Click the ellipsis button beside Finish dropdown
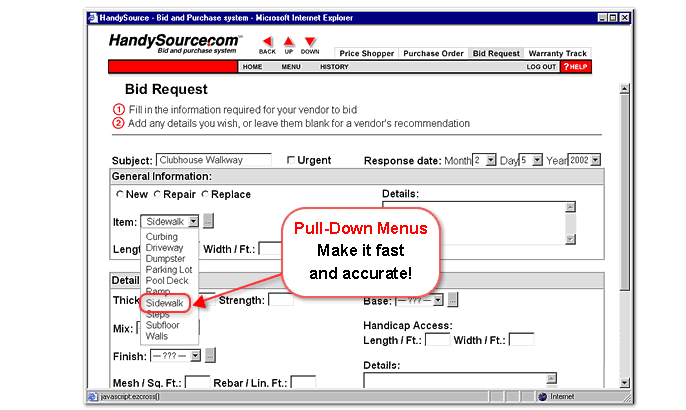The height and width of the screenshot is (410, 686). click(211, 355)
